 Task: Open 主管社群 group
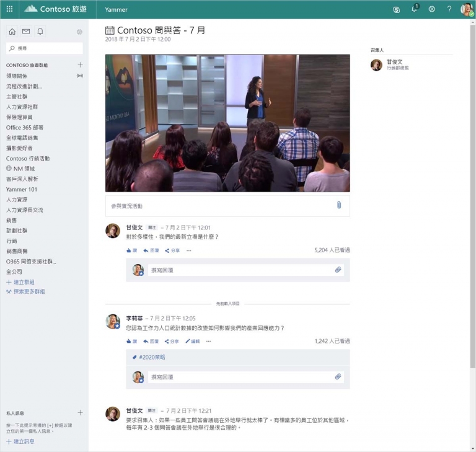(x=17, y=97)
